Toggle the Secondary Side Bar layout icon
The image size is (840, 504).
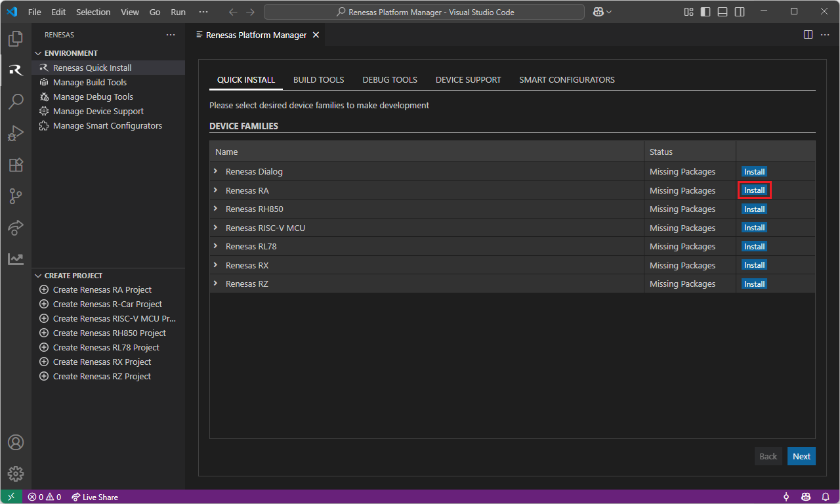[x=740, y=12]
